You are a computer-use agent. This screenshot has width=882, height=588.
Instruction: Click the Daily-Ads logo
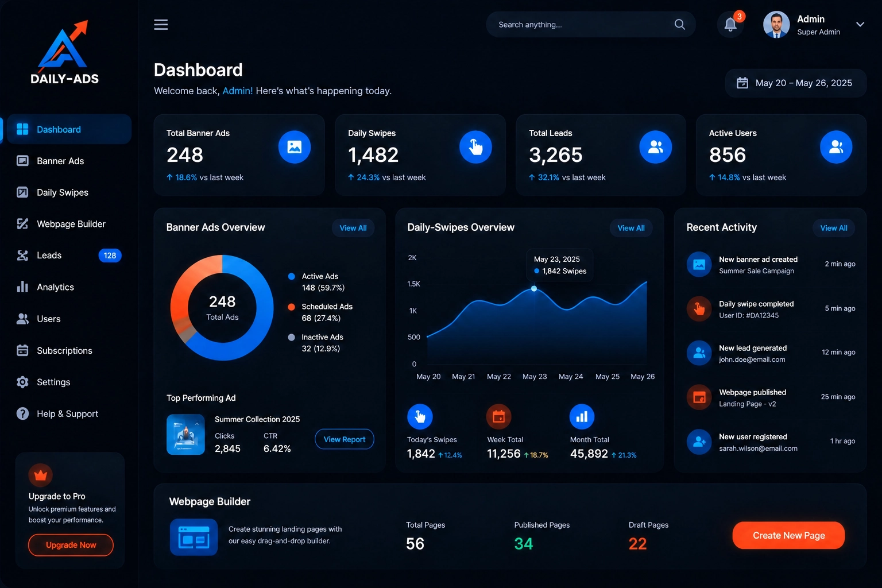[x=64, y=53]
